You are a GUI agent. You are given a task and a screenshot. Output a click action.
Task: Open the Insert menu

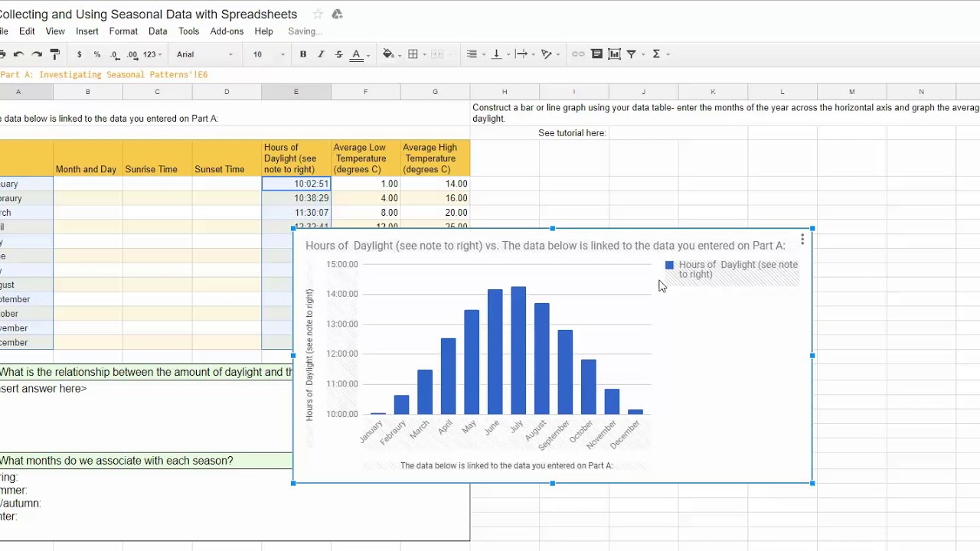pos(87,31)
